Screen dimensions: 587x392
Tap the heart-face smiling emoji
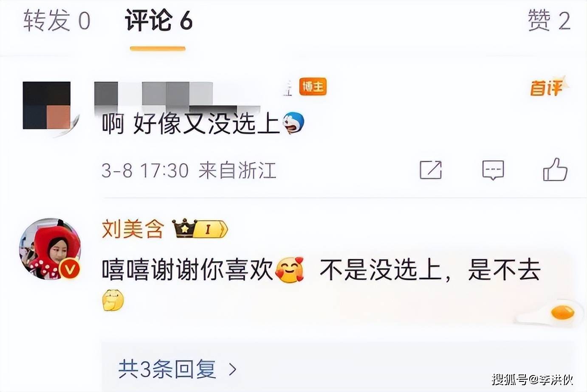point(290,270)
